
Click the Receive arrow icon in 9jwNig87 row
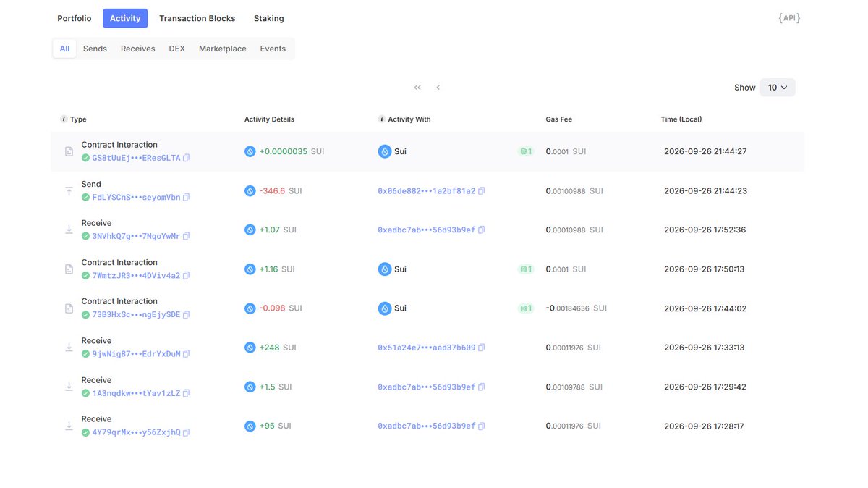pyautogui.click(x=69, y=348)
